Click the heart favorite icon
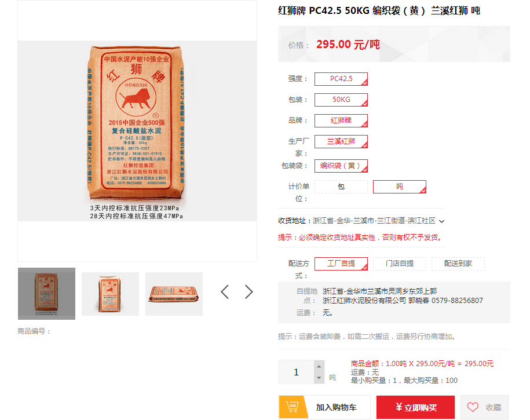530x420 pixels. coord(473,407)
